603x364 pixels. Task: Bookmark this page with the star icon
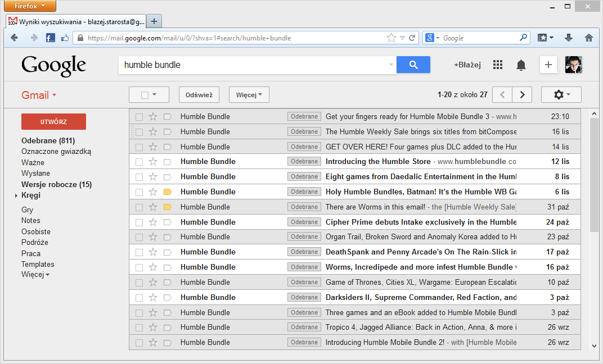point(391,38)
